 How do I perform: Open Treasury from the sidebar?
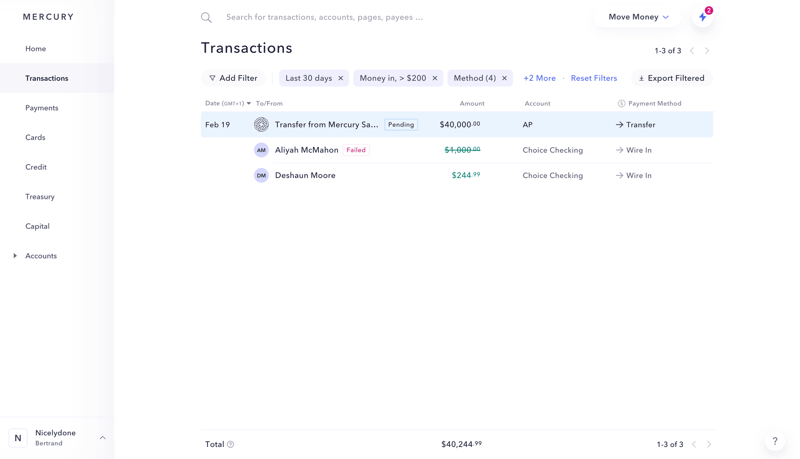[x=40, y=196]
